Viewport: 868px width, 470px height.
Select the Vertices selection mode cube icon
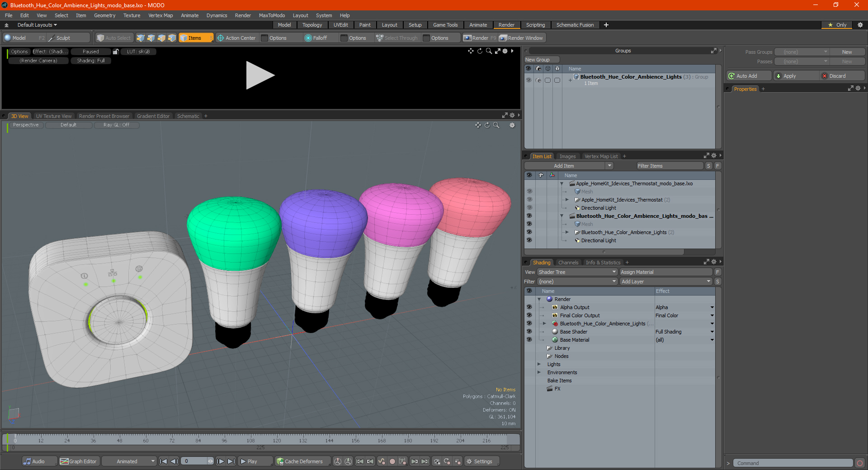tap(141, 38)
